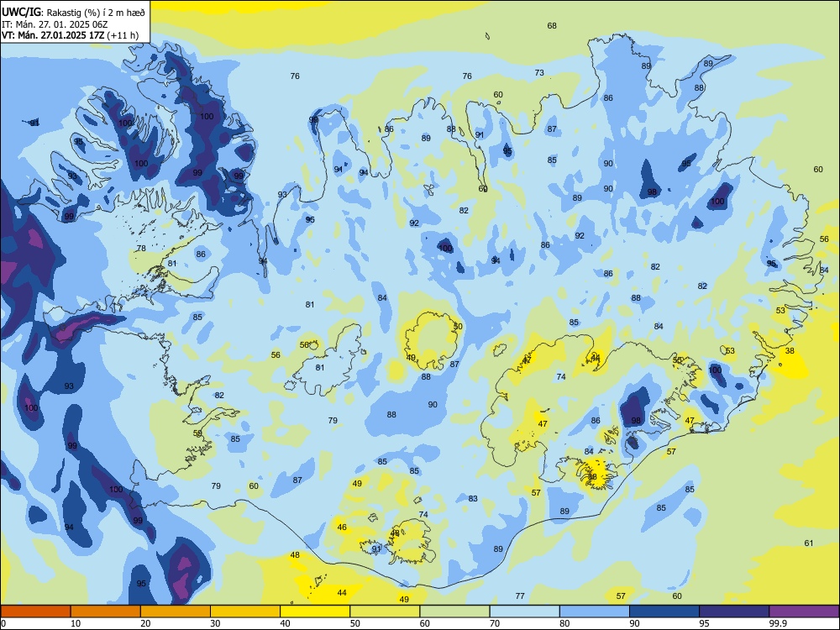Image resolution: width=840 pixels, height=630 pixels.
Task: Click the humidity value 61 on the map
Action: (x=808, y=543)
